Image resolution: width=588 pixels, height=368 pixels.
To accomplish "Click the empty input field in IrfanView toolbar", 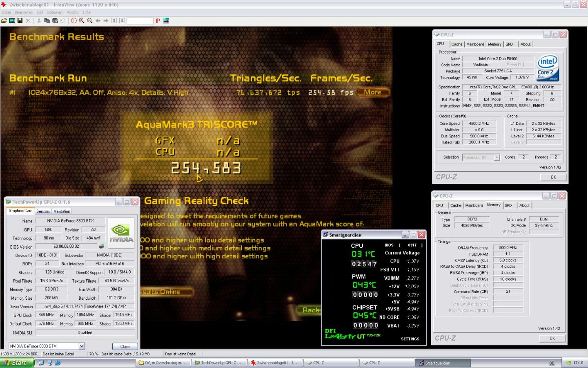I will pos(140,20).
